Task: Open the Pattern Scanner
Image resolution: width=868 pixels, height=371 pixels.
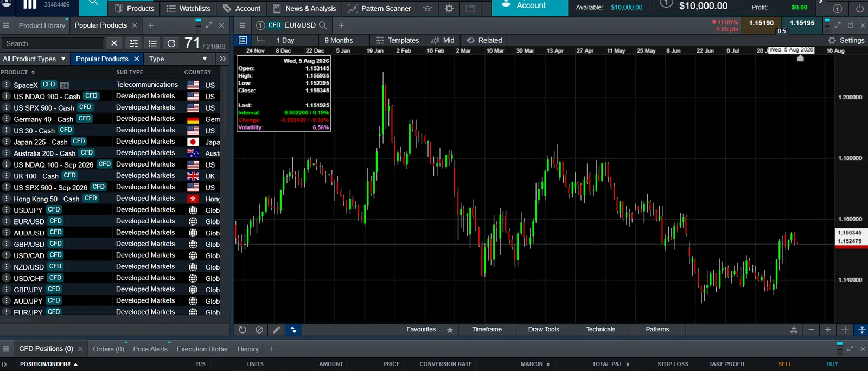Action: click(x=380, y=8)
